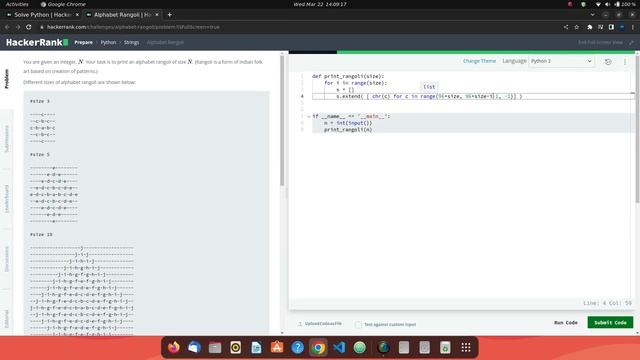Launch Firefox from the dock
This screenshot has height=360, width=640.
point(173,347)
